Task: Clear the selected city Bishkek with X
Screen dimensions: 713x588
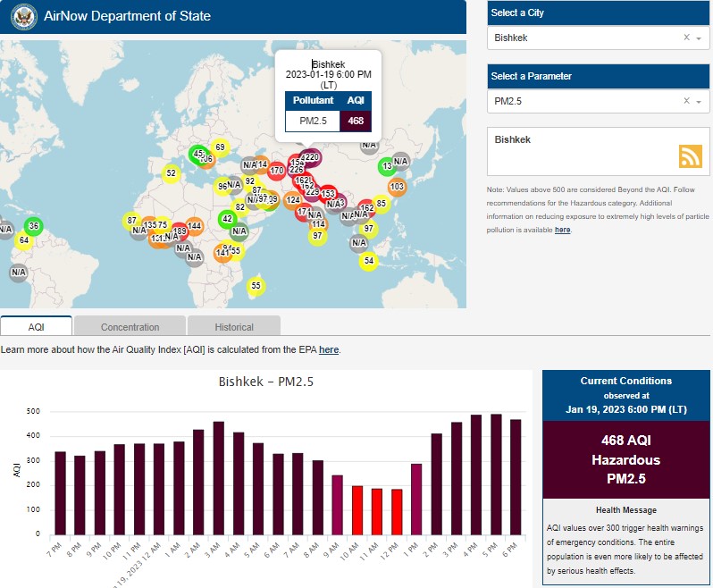Action: pos(686,38)
